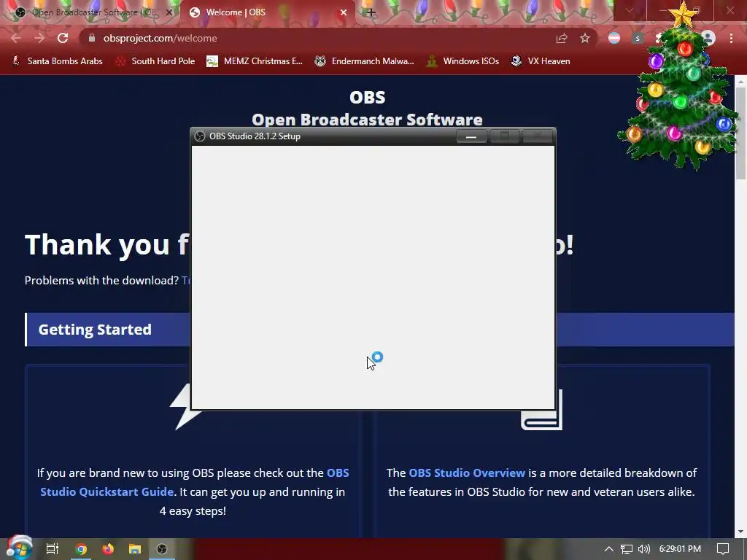Open the gray S extension
Screen dimensions: 747x560
(x=638, y=38)
